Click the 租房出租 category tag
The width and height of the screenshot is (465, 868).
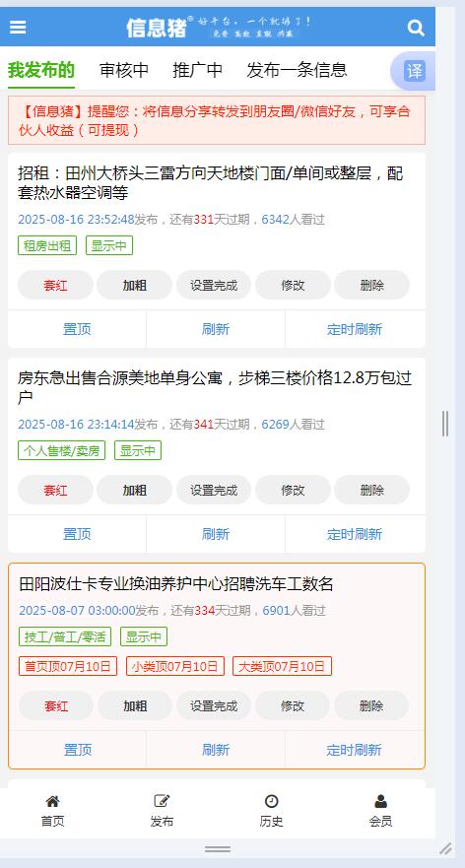pos(47,245)
